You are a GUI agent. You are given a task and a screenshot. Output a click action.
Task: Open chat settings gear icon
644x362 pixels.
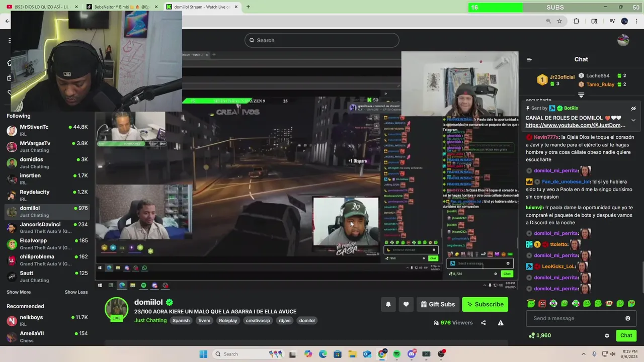pyautogui.click(x=607, y=335)
